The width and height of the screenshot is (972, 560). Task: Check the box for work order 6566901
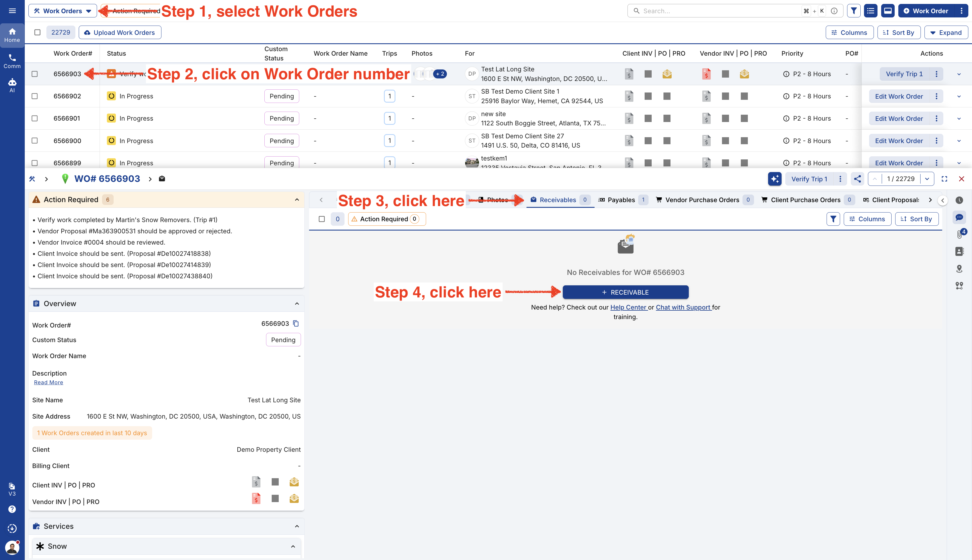point(35,118)
